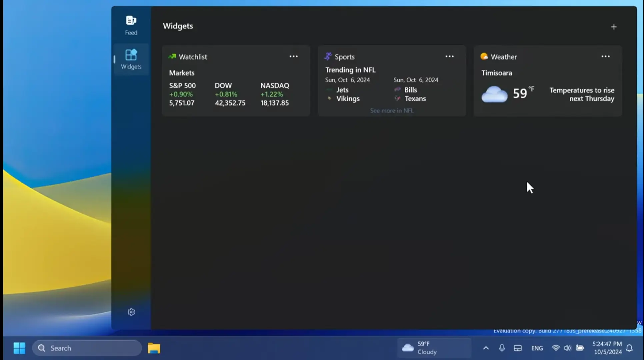
Task: Open the Weather widget title
Action: tap(504, 57)
